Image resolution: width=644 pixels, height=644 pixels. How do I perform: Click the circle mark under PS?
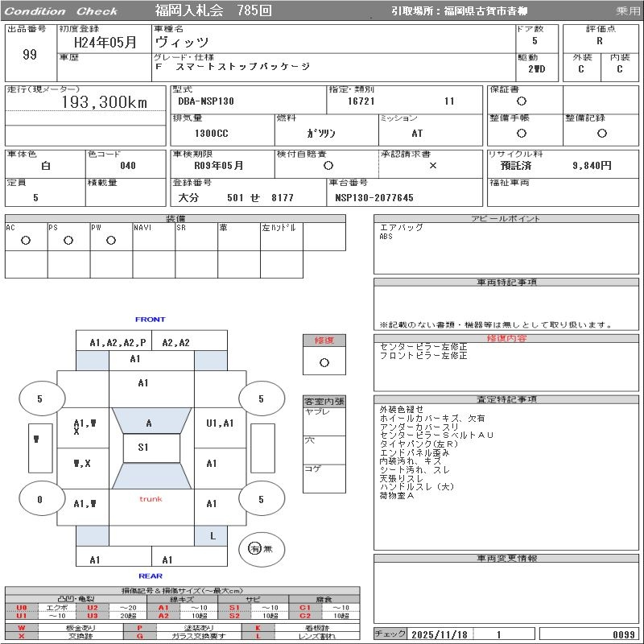68,241
